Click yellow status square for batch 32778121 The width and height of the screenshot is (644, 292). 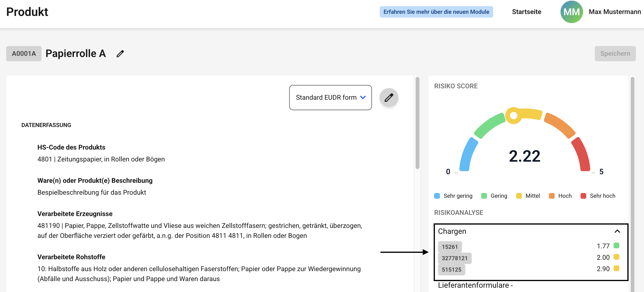click(616, 257)
